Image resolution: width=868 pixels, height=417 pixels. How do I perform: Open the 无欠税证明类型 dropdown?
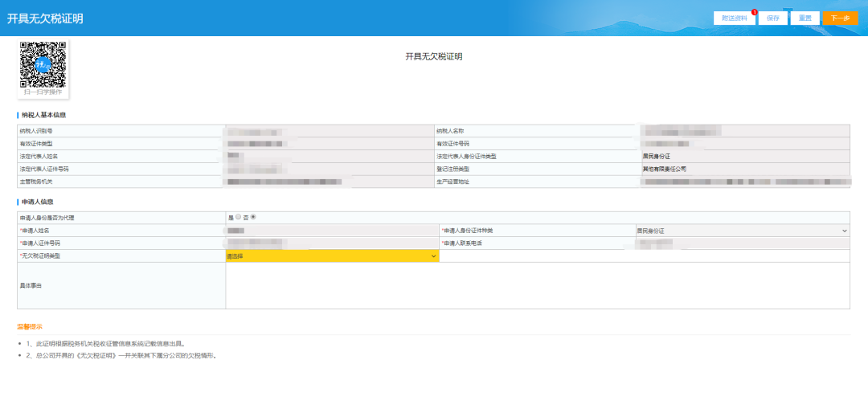[331, 256]
